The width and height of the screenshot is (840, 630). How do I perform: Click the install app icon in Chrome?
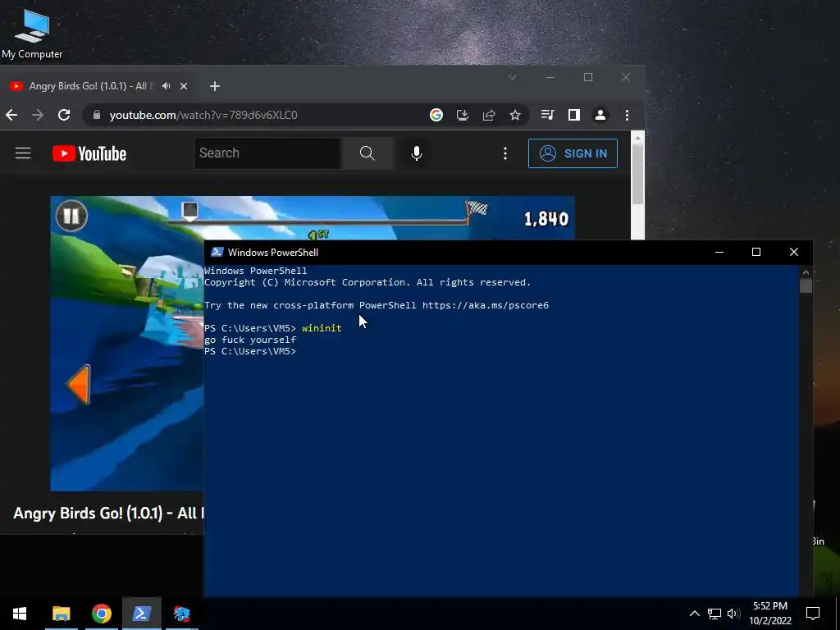[463, 115]
